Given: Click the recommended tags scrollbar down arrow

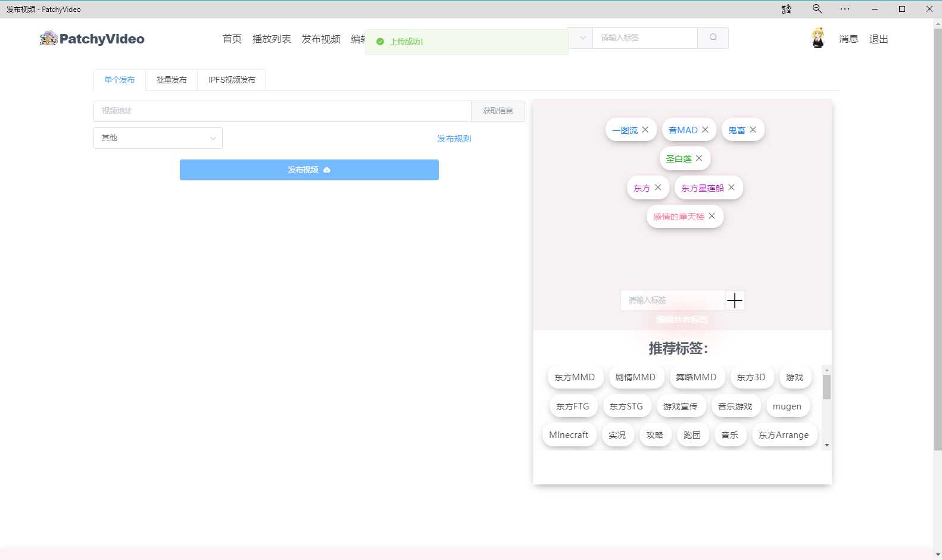Looking at the screenshot, I should (x=826, y=445).
